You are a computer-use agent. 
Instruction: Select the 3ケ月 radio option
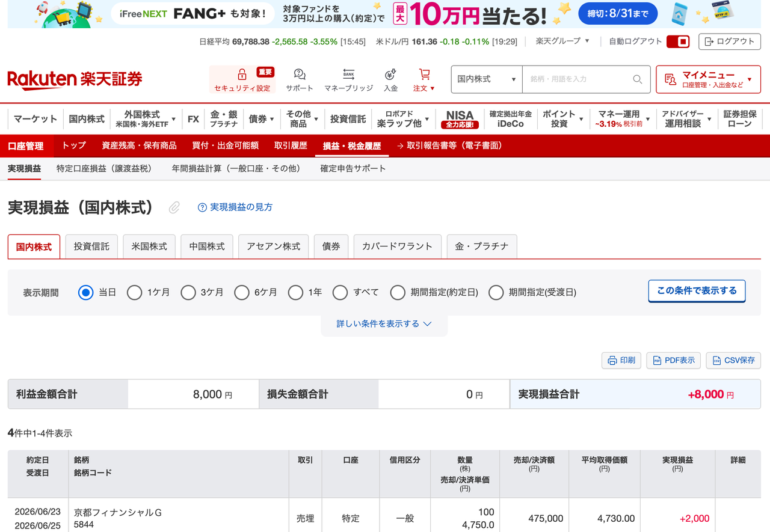188,293
